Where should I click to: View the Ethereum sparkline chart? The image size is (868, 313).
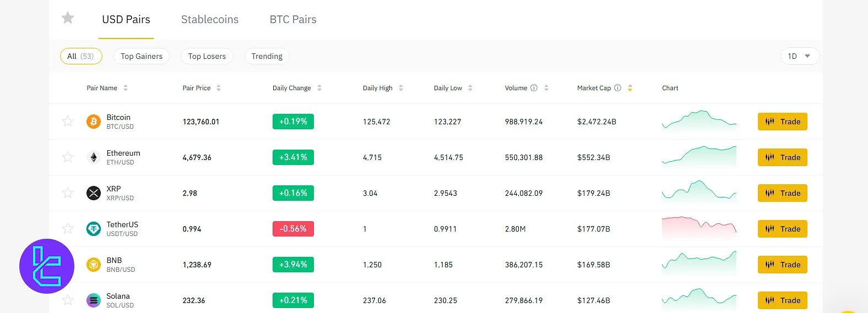[699, 156]
